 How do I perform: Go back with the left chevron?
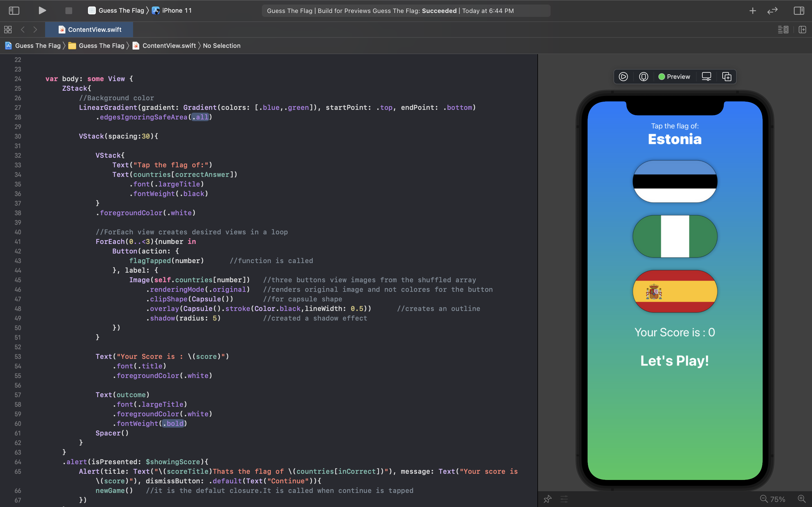click(x=23, y=30)
